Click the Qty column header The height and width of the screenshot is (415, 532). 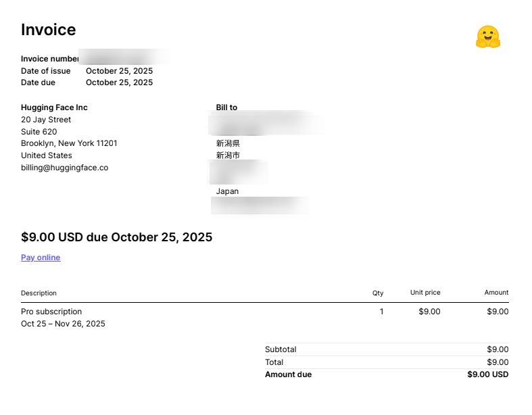coord(378,293)
